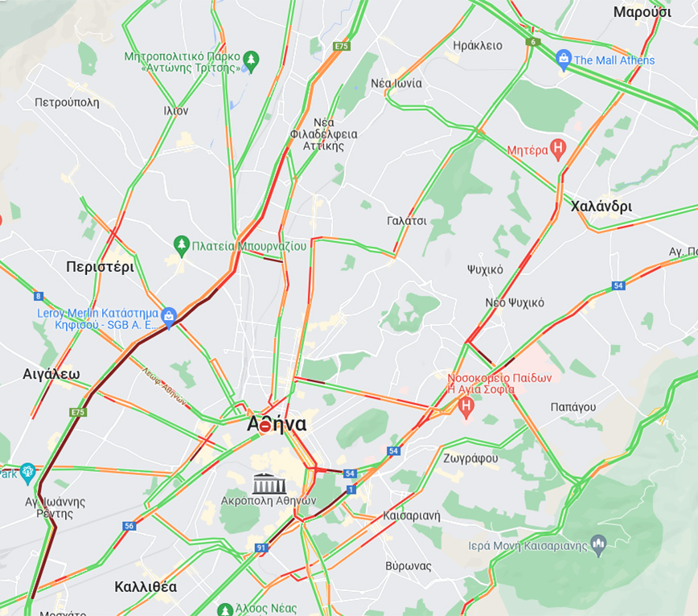Click the road closure icon at Αθήνα
Viewport: 698px width, 616px height.
(265, 428)
